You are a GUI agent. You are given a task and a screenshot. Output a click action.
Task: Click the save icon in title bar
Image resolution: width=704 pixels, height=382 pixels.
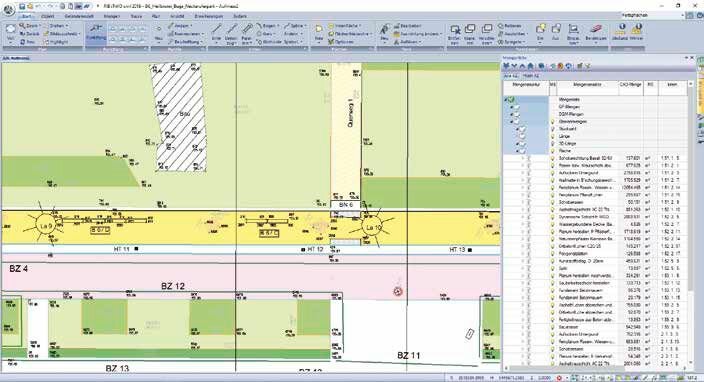point(22,6)
